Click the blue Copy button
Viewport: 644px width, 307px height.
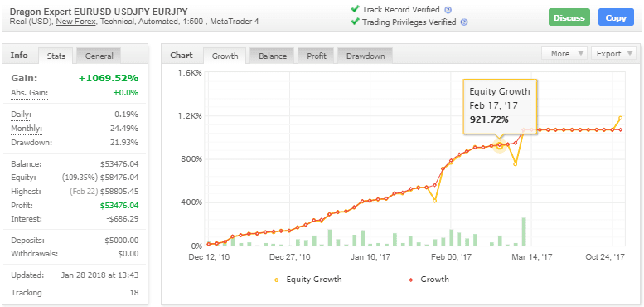pyautogui.click(x=616, y=17)
